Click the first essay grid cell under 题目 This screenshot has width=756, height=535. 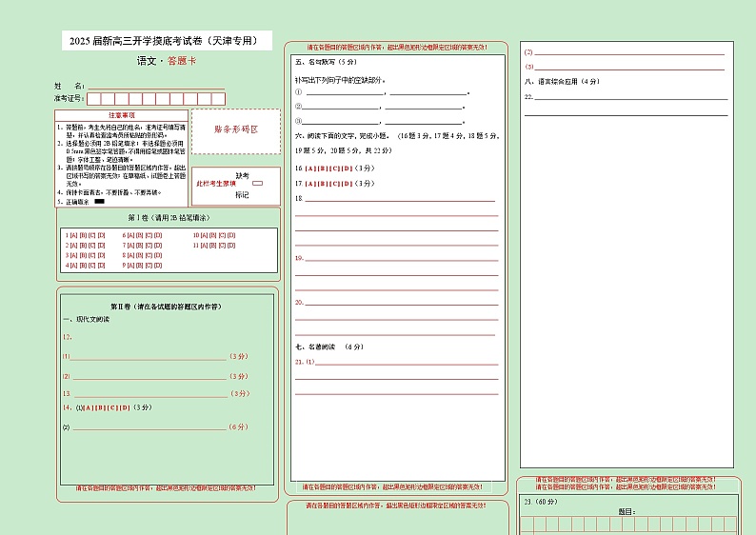527,525
